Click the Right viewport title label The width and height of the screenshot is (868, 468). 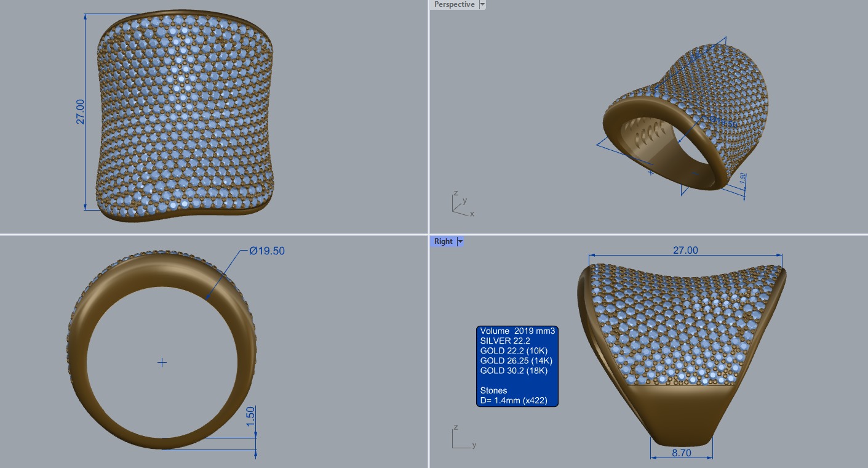click(x=443, y=241)
